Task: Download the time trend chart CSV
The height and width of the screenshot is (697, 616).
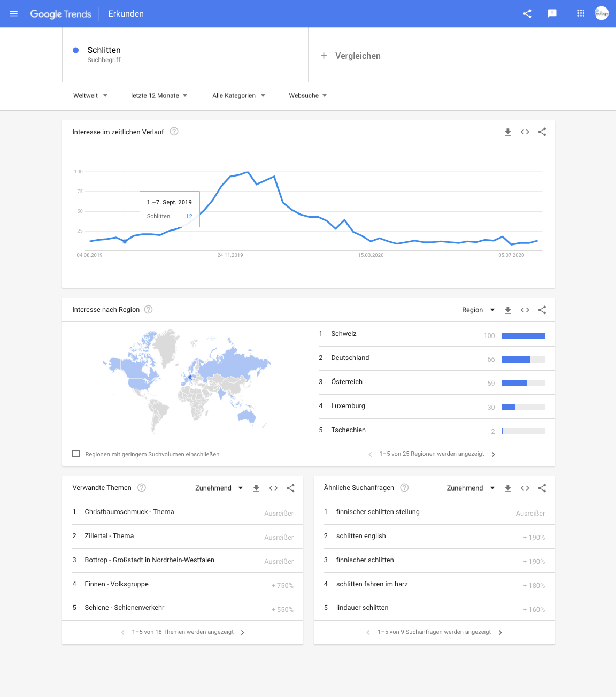Action: pyautogui.click(x=508, y=132)
